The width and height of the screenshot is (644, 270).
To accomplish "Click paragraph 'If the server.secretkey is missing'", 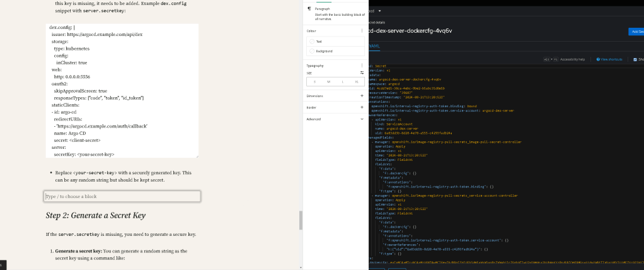I will point(121,234).
